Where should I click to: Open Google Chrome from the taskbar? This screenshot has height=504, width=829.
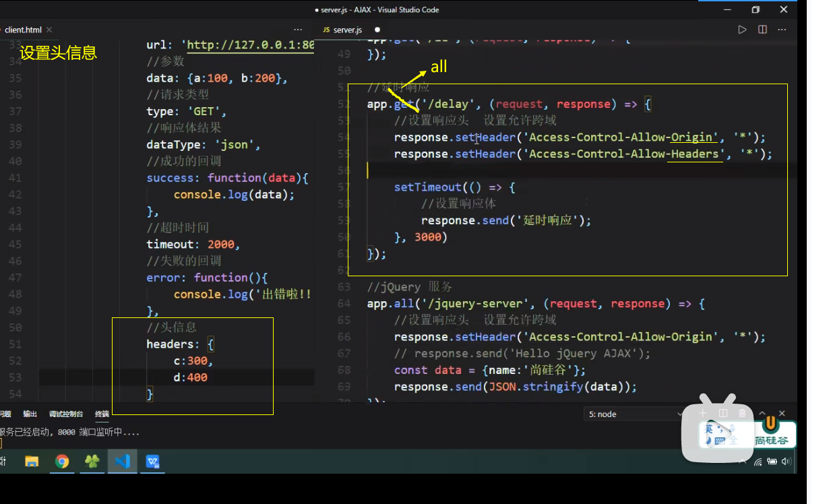(62, 462)
